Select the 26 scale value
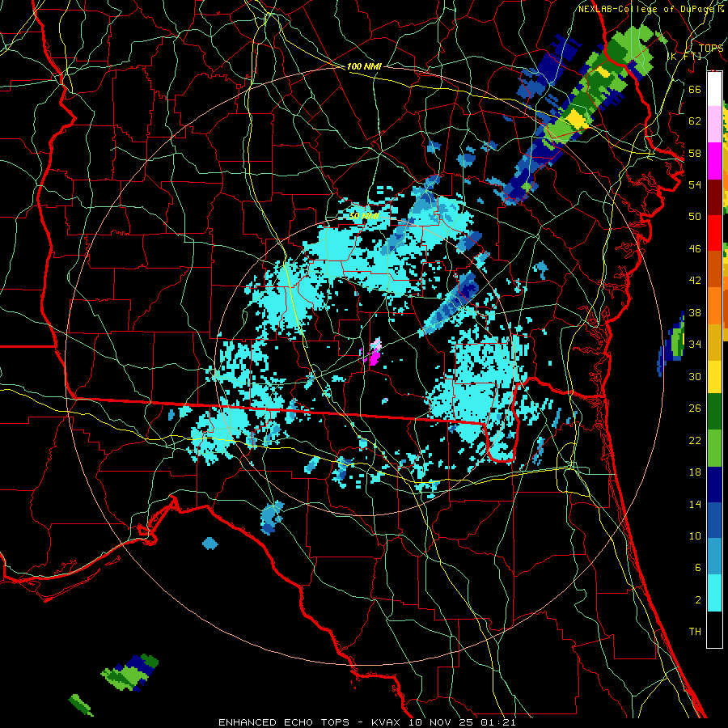728x728 pixels. point(695,408)
